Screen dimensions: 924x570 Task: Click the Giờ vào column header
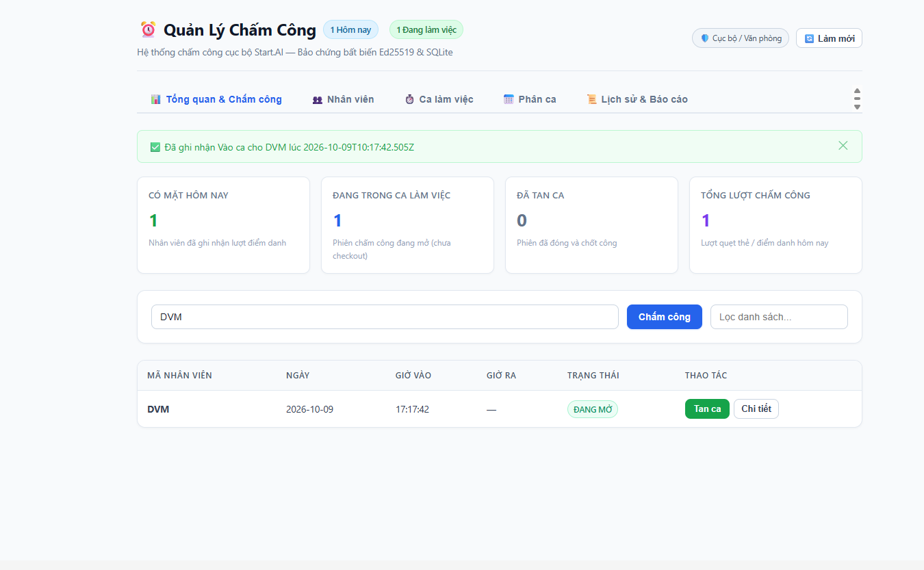point(413,375)
